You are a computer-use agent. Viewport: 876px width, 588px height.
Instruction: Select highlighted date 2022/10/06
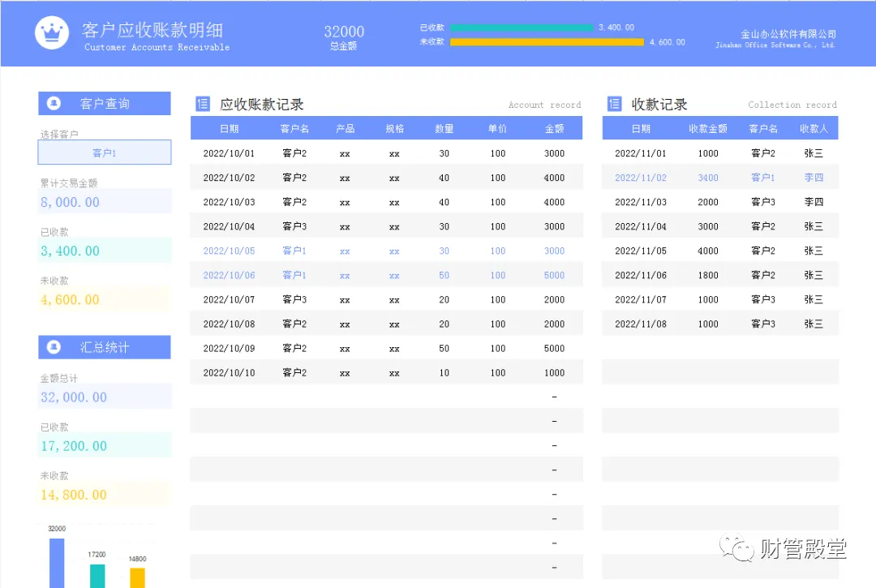(x=229, y=275)
